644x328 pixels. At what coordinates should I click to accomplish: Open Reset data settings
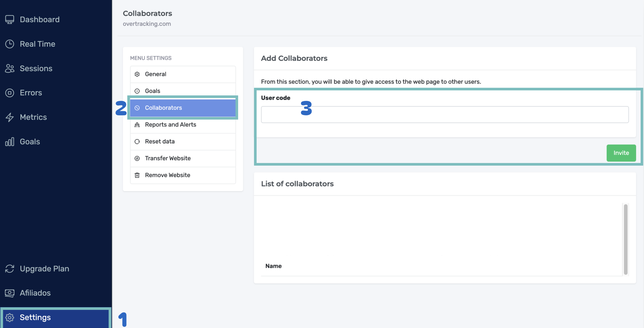click(x=183, y=141)
